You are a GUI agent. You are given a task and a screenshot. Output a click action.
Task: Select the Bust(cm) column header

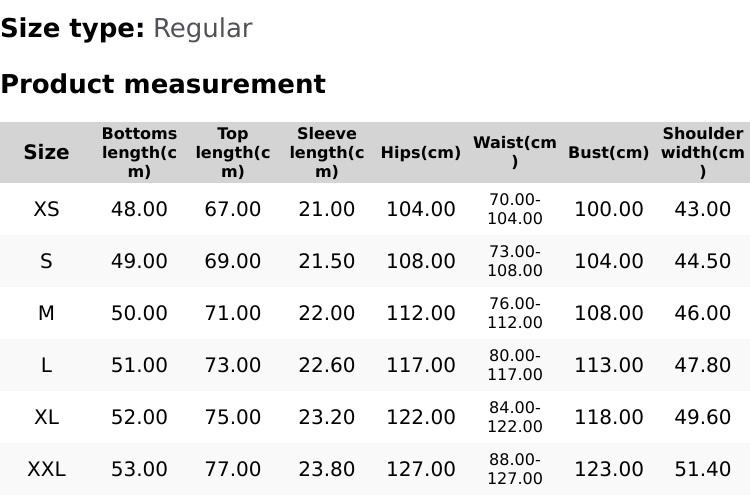point(609,153)
